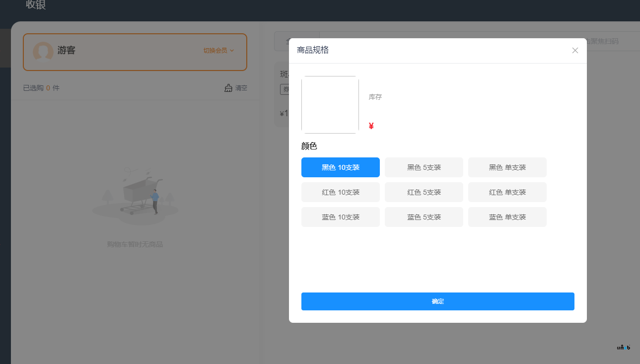Close the 商品规格 dialog
Image resolution: width=640 pixels, height=364 pixels.
[575, 50]
